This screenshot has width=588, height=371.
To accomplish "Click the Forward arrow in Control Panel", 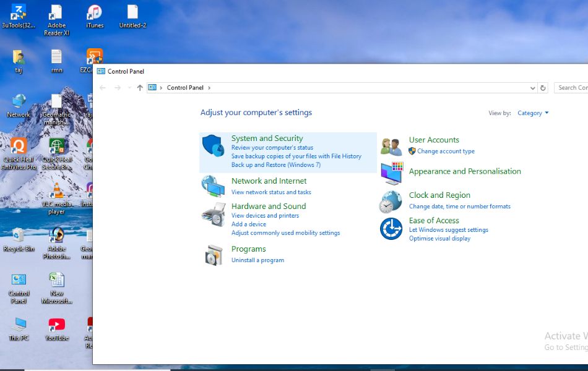I will click(118, 88).
